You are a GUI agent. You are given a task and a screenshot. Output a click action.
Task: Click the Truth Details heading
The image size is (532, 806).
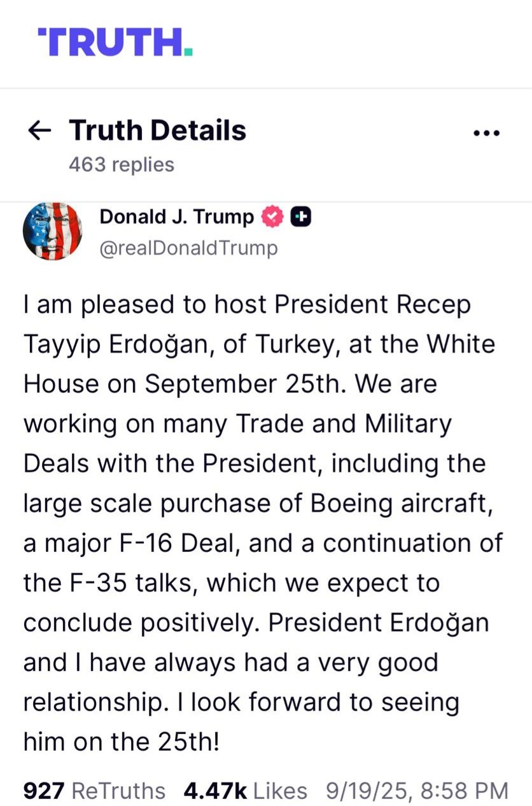157,131
